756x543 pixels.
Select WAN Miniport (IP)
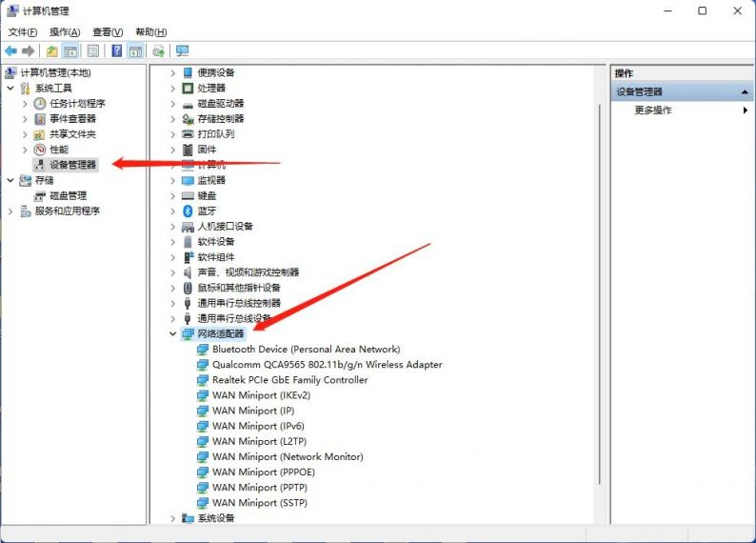pyautogui.click(x=253, y=411)
